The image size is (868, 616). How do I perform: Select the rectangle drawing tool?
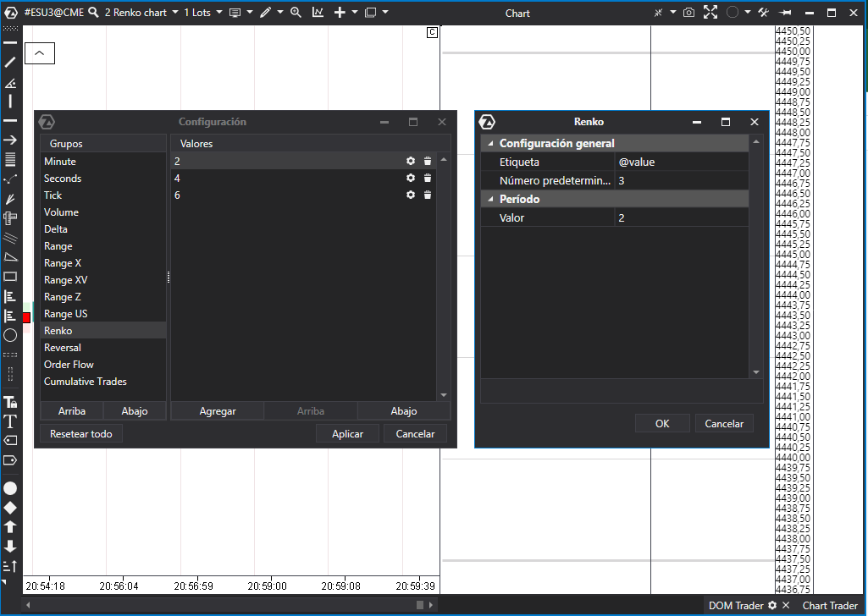(x=10, y=276)
